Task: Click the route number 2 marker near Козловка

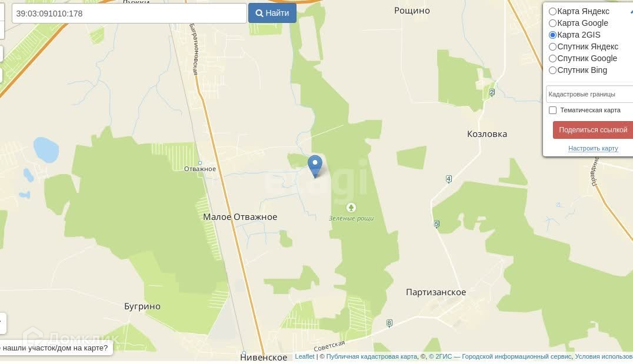Action: pyautogui.click(x=492, y=92)
